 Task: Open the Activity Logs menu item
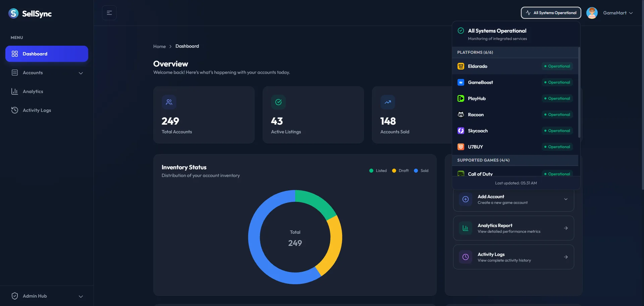pyautogui.click(x=47, y=110)
